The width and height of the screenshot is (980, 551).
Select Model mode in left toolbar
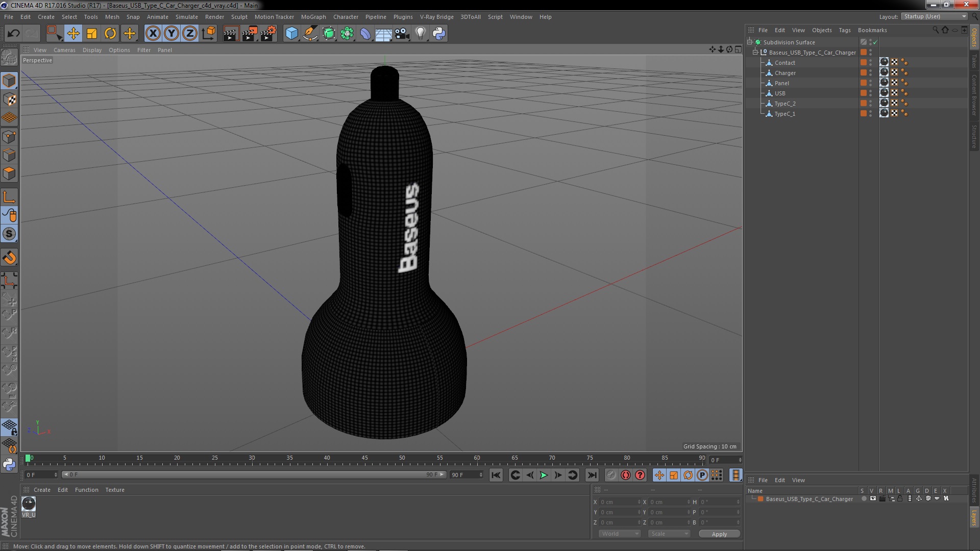pyautogui.click(x=9, y=81)
